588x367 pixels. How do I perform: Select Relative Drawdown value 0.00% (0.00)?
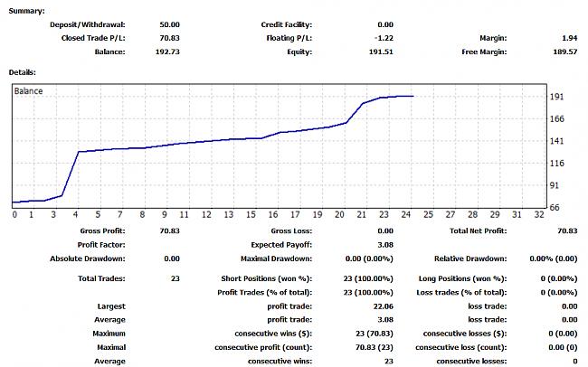pyautogui.click(x=554, y=259)
